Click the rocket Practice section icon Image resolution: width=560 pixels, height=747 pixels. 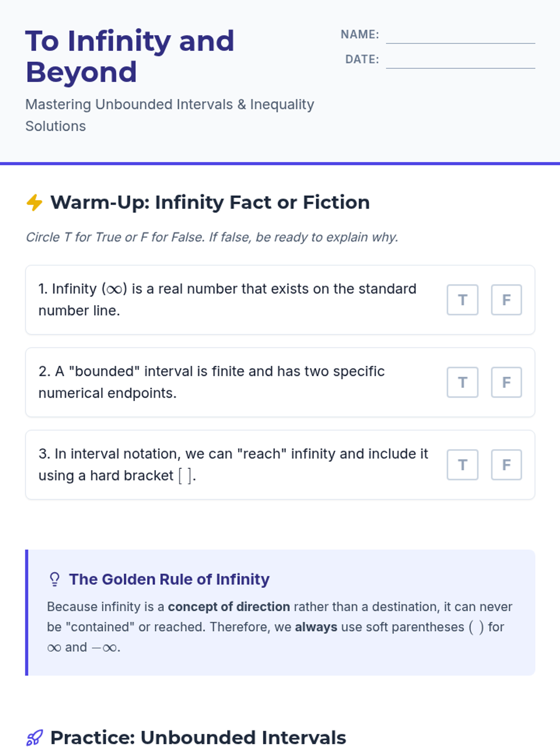coord(34,738)
